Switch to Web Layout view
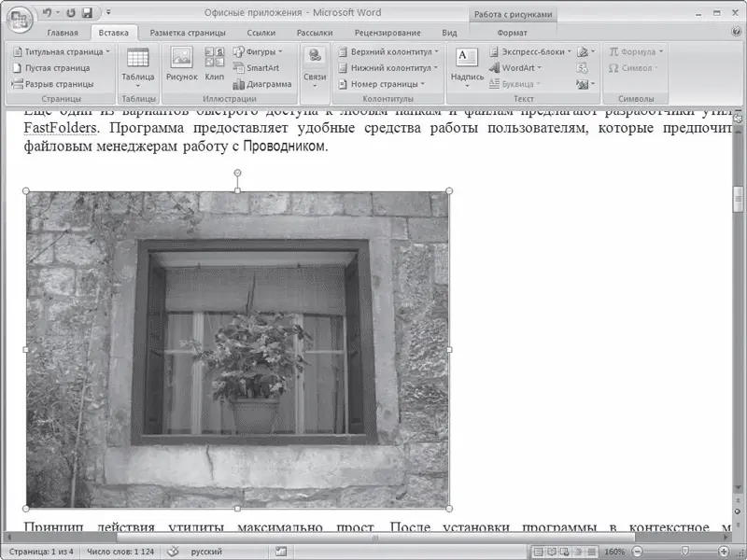 [x=565, y=552]
